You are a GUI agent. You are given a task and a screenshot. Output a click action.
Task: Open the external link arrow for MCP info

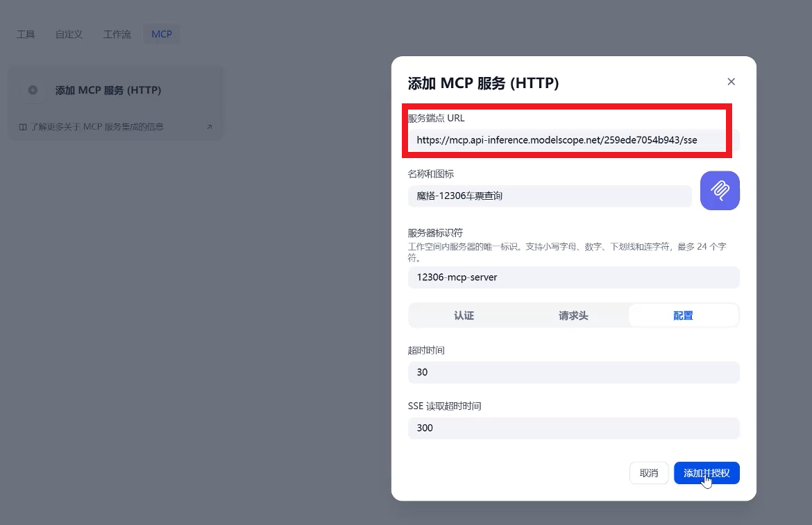(x=209, y=127)
